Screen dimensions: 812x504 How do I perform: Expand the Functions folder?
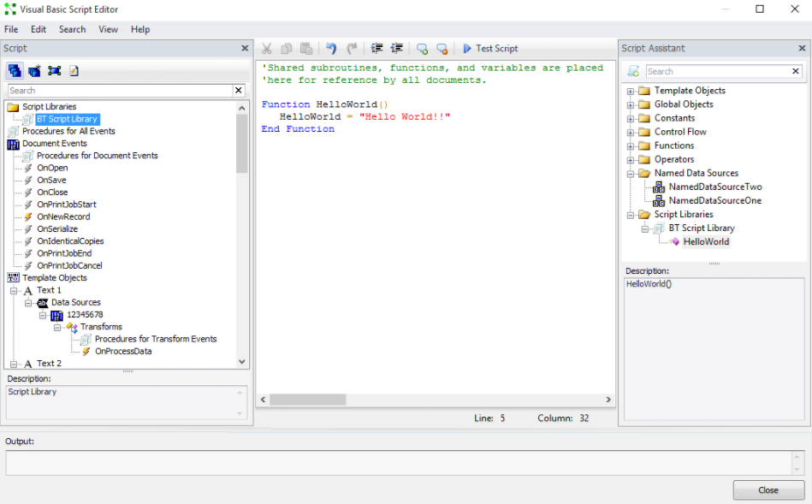point(631,146)
